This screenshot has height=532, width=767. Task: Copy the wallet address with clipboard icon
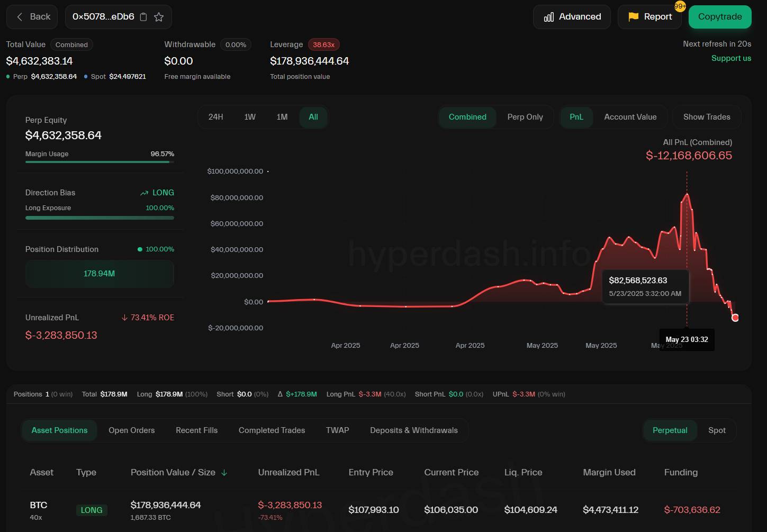click(x=143, y=17)
